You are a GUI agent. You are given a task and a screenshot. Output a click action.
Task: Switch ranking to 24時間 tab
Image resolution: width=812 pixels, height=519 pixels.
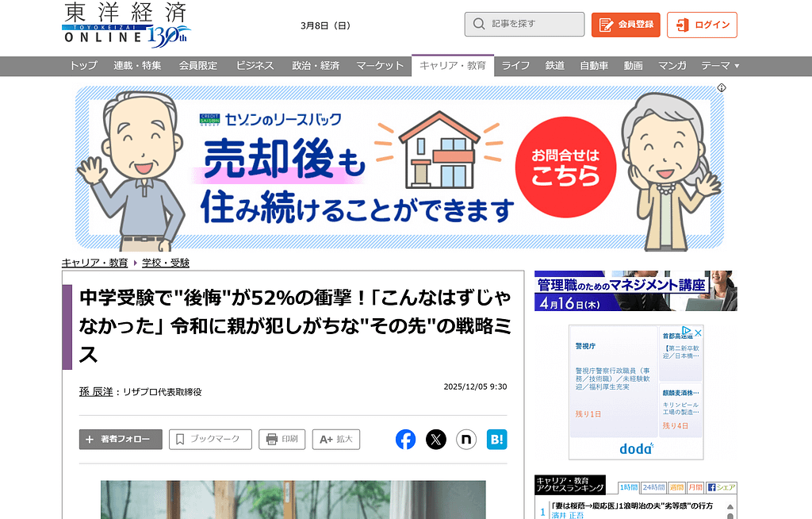653,487
